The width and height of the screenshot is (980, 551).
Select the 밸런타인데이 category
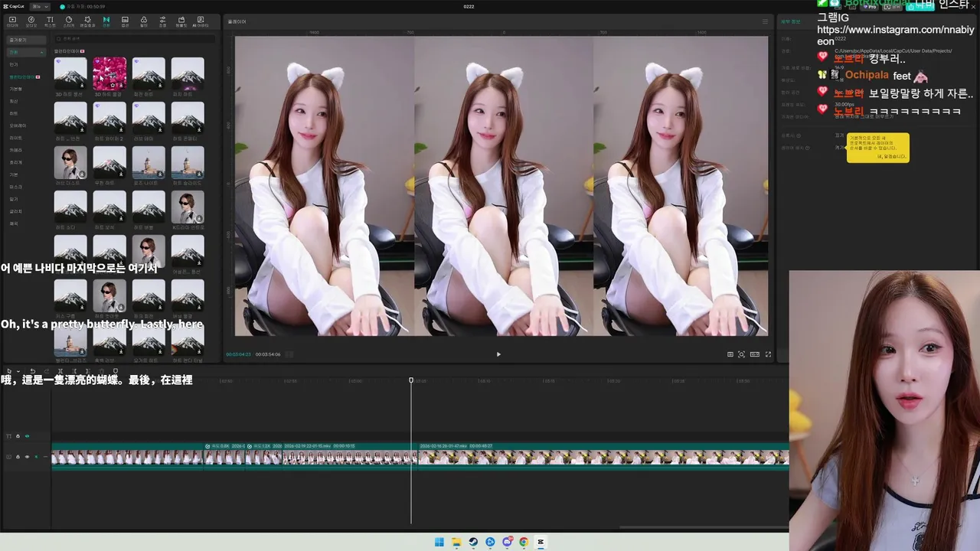(x=24, y=77)
